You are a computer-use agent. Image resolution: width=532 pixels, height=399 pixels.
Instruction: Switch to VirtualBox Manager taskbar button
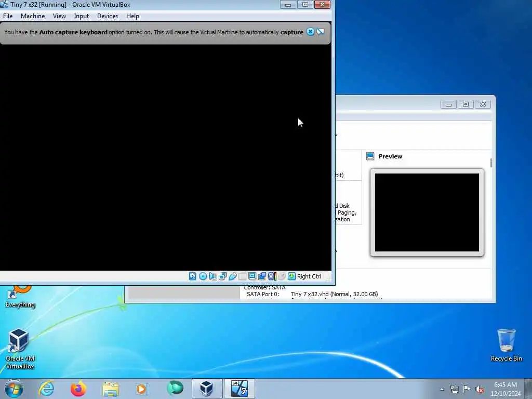(207, 389)
